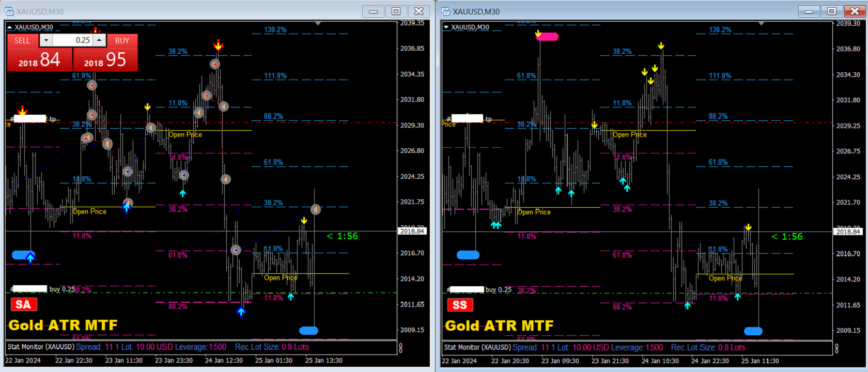Screen dimensions: 868x372
Task: Click 'Rec.Lot Size: 0.8 Lots' in left Stat Monitor
Action: (x=272, y=347)
